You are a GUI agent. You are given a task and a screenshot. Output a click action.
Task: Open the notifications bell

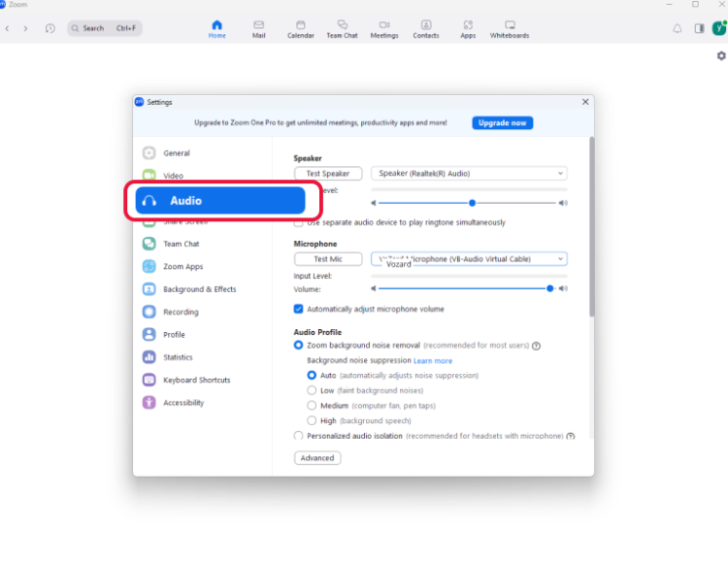(678, 29)
